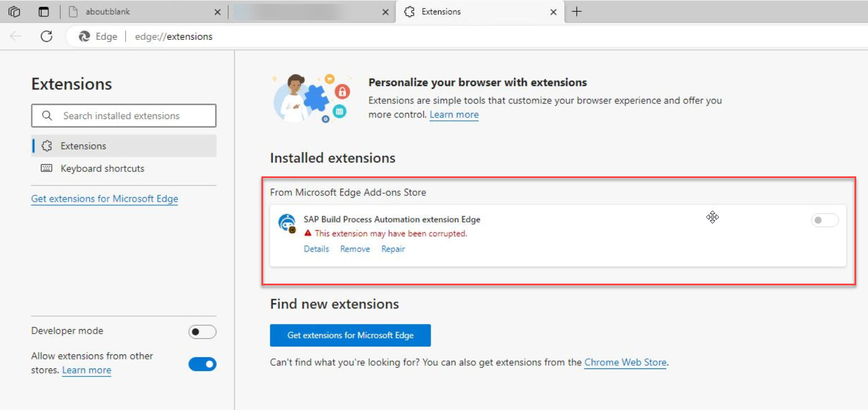
Task: Click the 'This extension may have been corrupted' text
Action: click(391, 234)
